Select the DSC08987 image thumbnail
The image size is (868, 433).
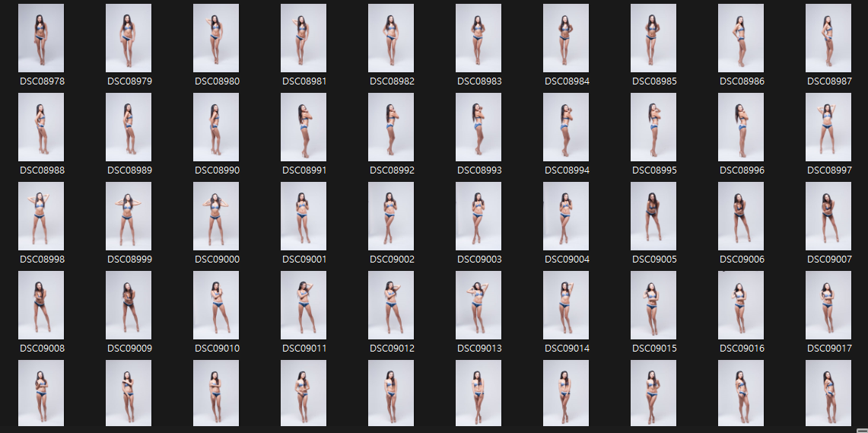pyautogui.click(x=828, y=38)
